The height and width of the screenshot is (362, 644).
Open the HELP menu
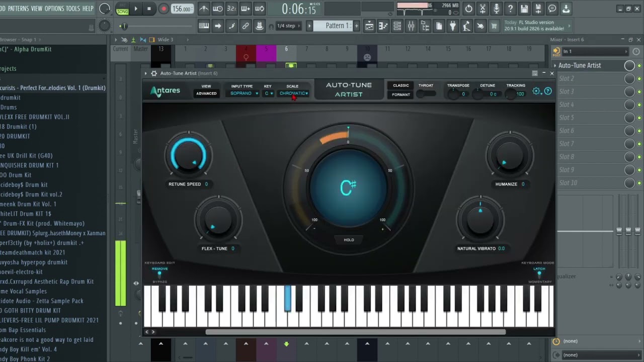coord(88,9)
